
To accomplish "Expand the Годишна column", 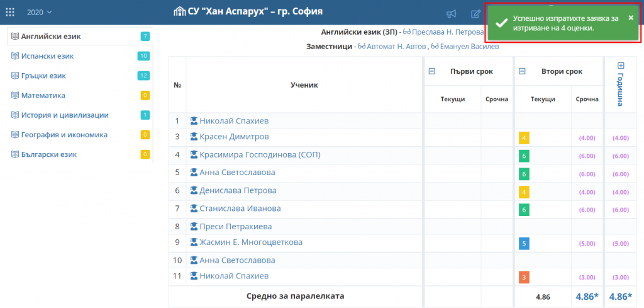I will tap(621, 66).
